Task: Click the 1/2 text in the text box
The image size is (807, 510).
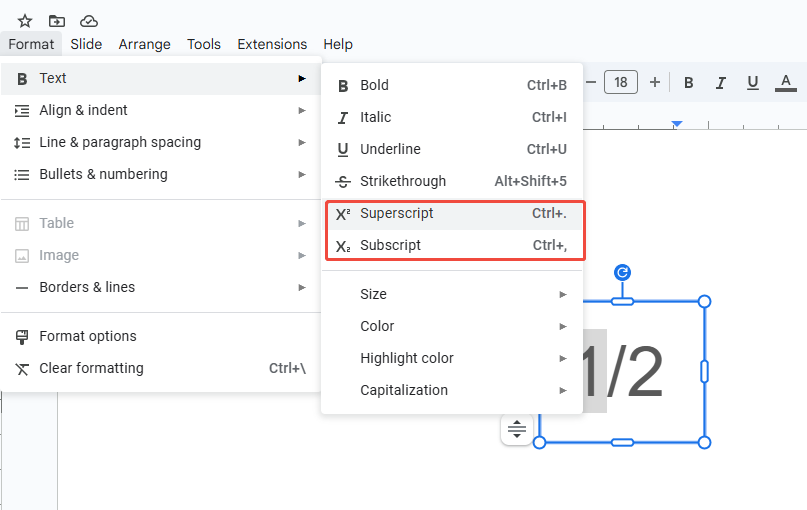Action: point(622,372)
